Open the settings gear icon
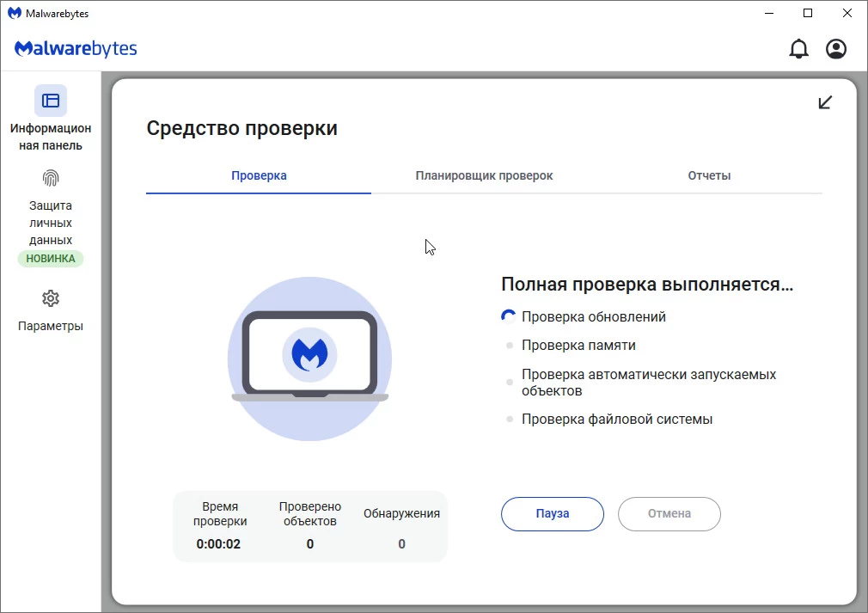 51,298
